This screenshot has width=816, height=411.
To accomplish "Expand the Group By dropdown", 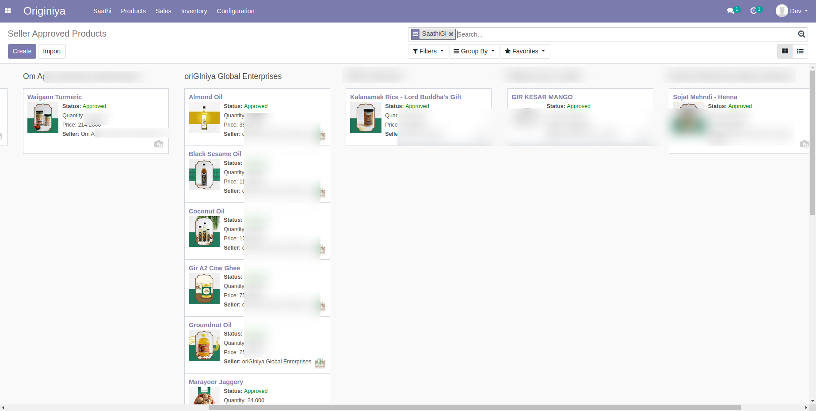I will (474, 52).
